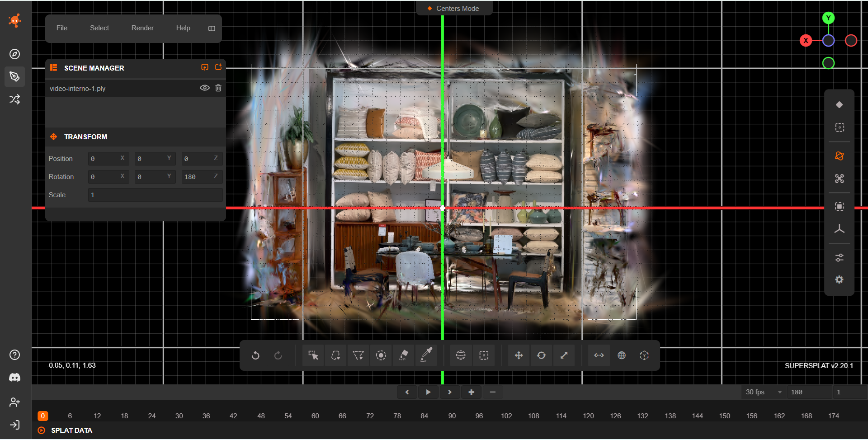This screenshot has height=440, width=868.
Task: Open the Help menu
Action: (183, 28)
